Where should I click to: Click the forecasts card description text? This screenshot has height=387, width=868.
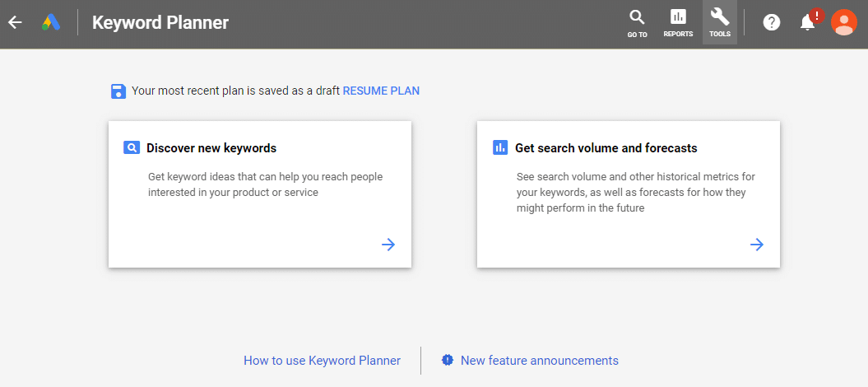(635, 193)
